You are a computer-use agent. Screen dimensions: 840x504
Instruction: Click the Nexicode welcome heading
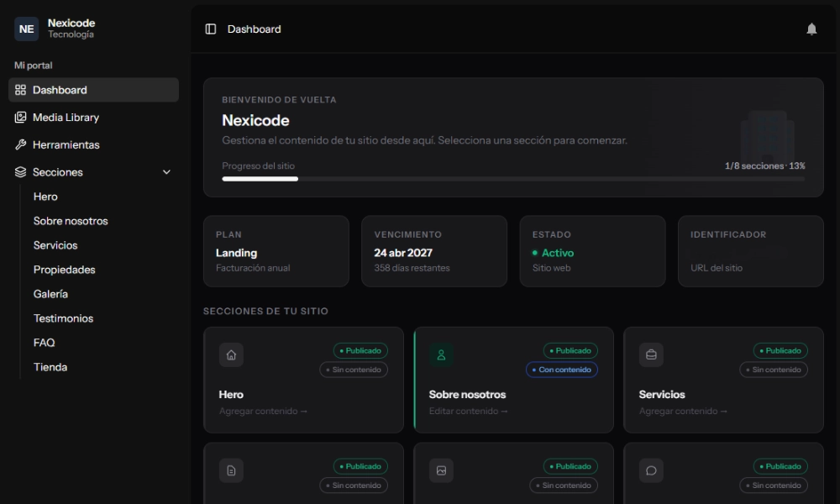pos(255,120)
